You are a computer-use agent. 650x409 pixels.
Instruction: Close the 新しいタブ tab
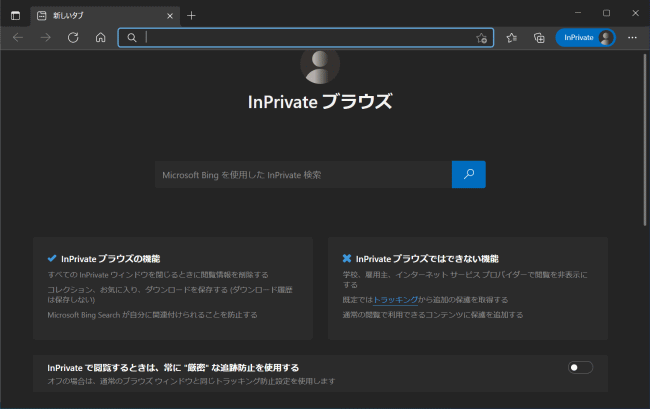coord(170,16)
